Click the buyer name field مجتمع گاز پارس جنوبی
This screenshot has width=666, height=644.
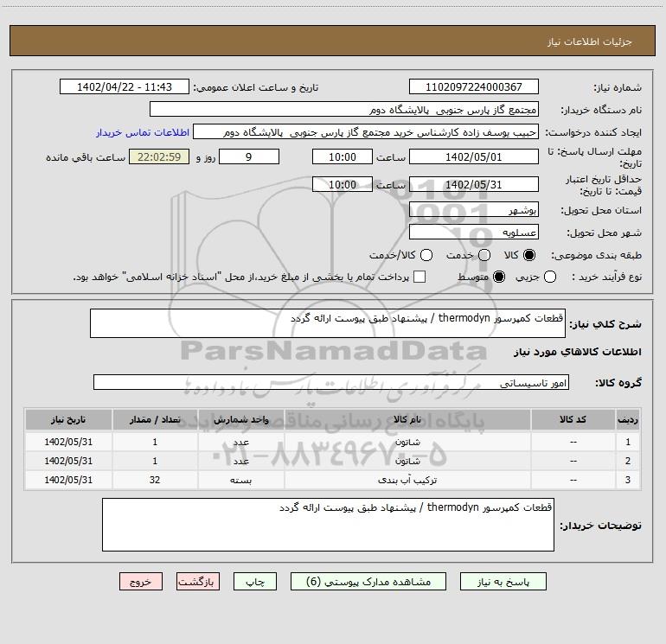pyautogui.click(x=344, y=110)
